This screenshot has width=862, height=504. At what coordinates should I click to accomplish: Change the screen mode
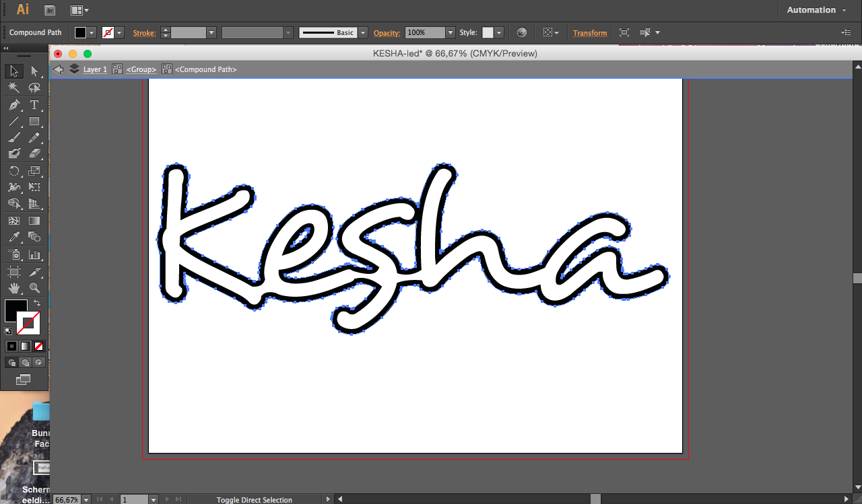click(x=24, y=380)
